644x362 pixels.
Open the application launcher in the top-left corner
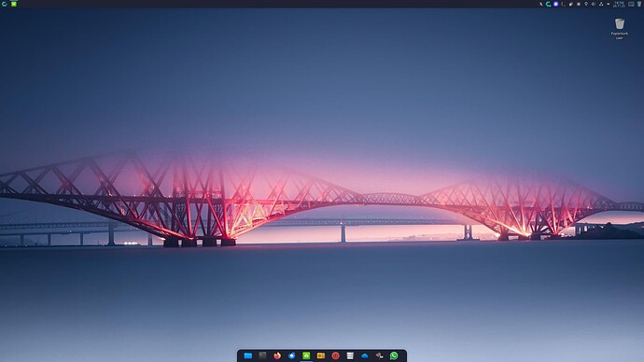(x=4, y=4)
